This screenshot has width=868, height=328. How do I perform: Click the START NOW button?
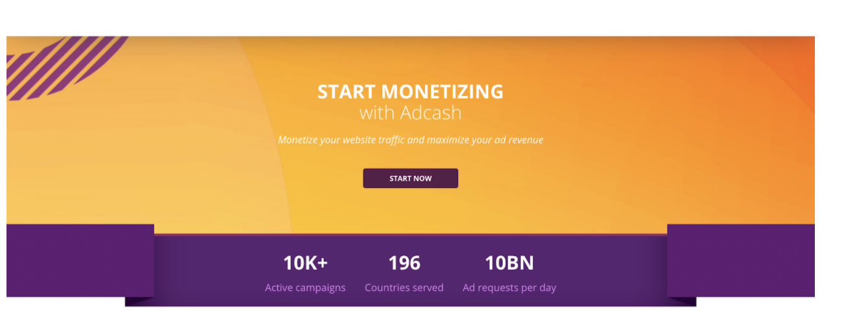(x=410, y=178)
